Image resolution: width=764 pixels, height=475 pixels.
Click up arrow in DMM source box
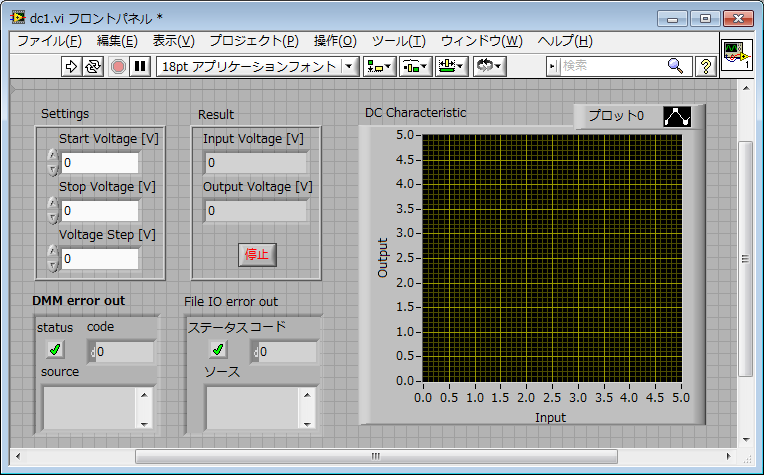pyautogui.click(x=144, y=395)
